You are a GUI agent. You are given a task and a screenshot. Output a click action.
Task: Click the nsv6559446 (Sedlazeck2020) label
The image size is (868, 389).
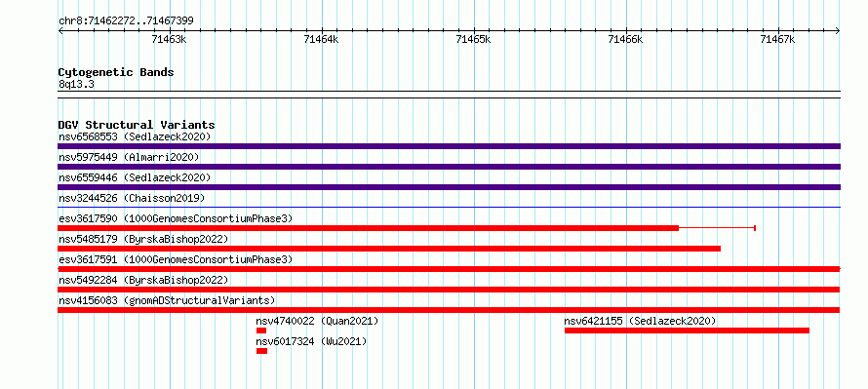(x=135, y=177)
